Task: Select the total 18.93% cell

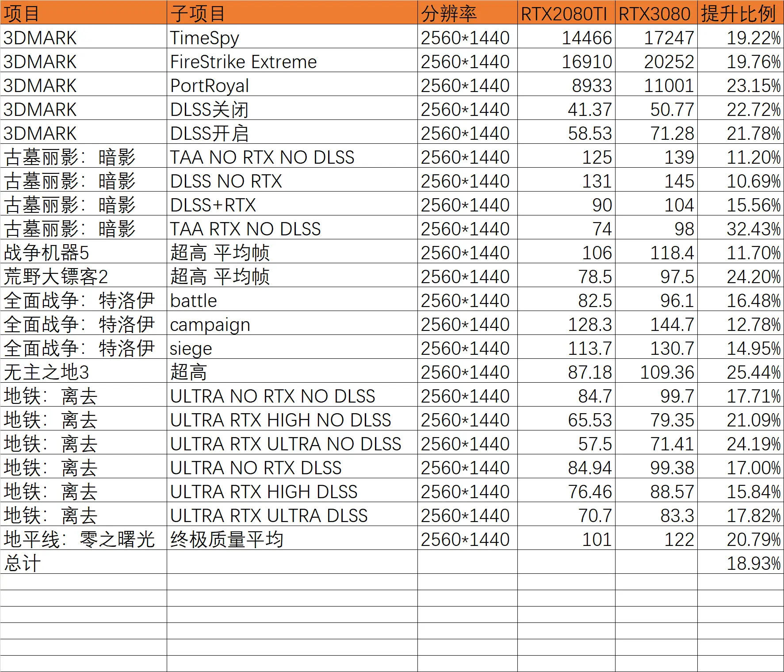Action: click(740, 563)
